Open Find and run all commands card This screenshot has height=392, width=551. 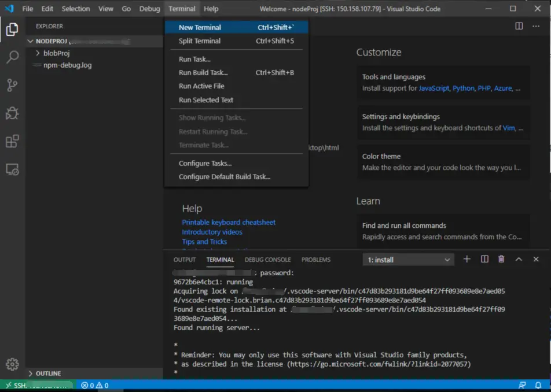pyautogui.click(x=443, y=231)
